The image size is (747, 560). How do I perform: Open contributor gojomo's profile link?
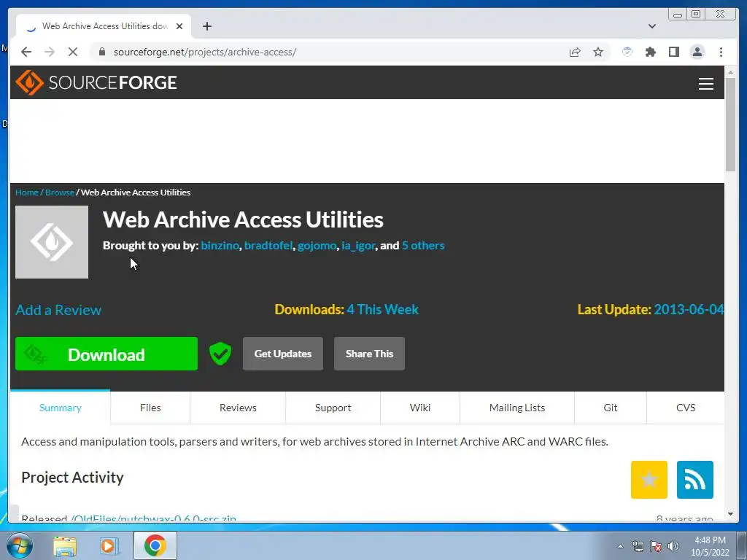pyautogui.click(x=317, y=246)
